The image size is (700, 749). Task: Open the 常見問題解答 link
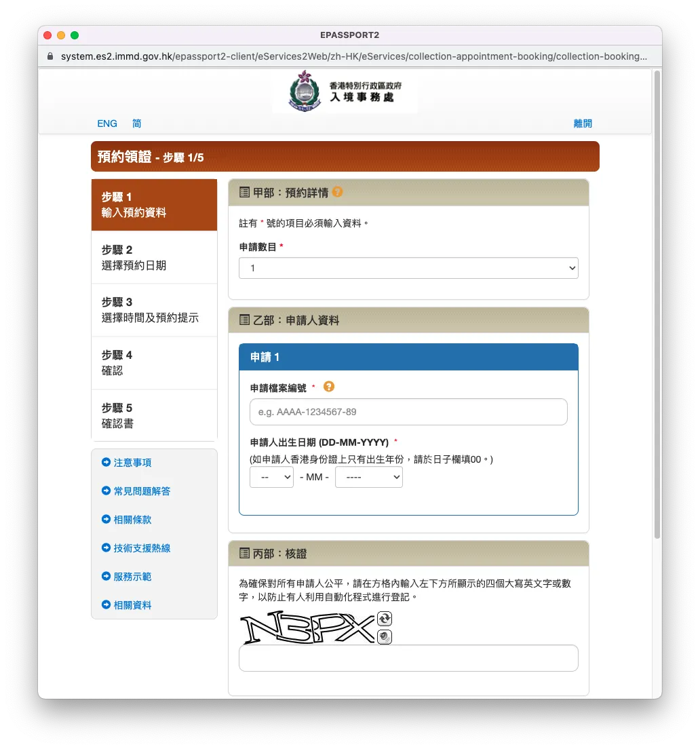click(142, 491)
